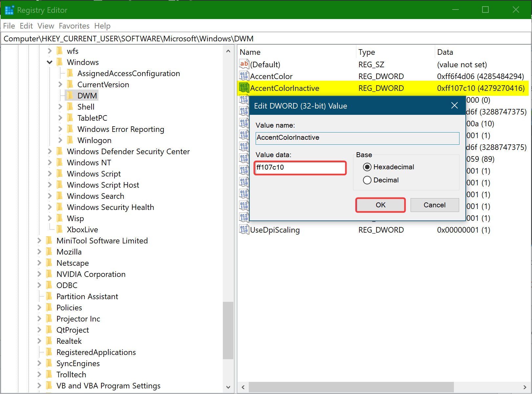Click the wfs folder icon
The width and height of the screenshot is (532, 394).
pos(59,51)
